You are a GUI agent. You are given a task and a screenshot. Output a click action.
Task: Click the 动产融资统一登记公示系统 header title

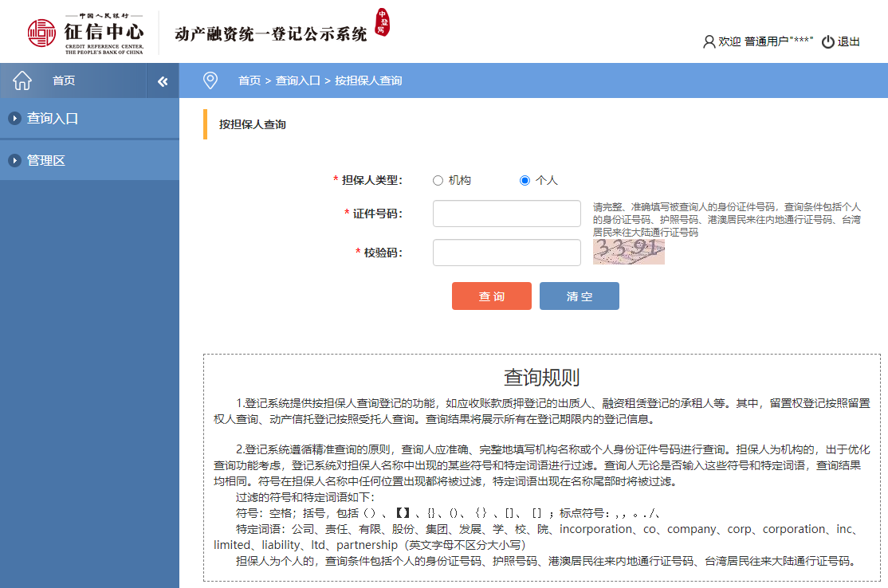pos(271,33)
